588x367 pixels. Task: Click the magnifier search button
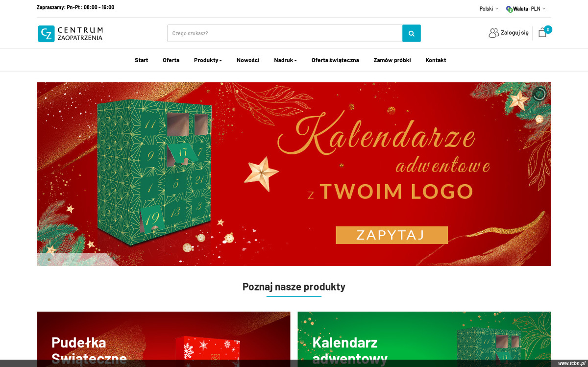[x=412, y=33]
